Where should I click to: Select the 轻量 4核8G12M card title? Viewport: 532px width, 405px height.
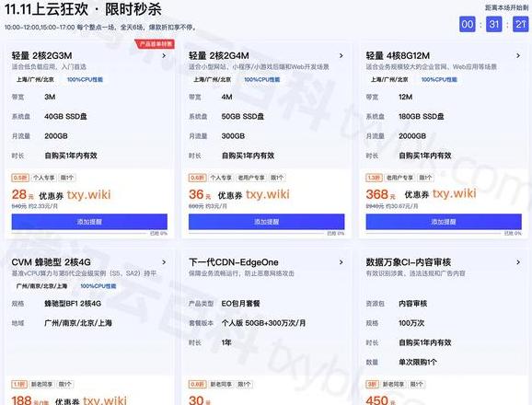[x=398, y=55]
